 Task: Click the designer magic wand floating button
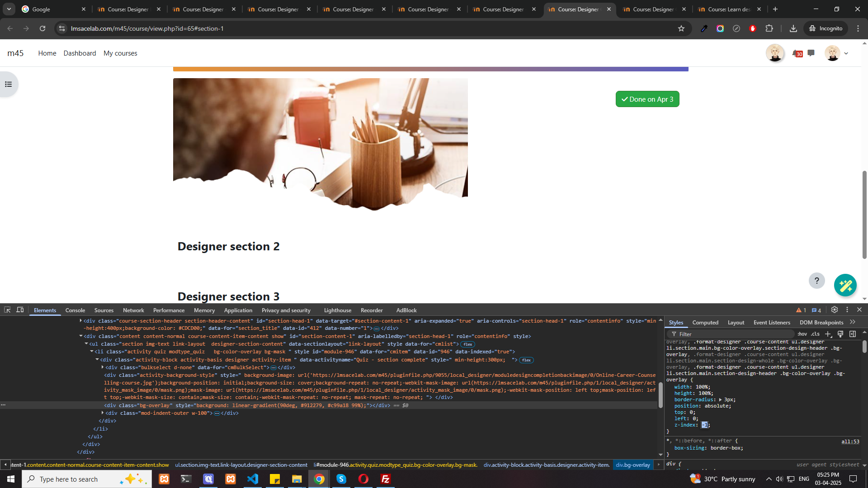(x=845, y=286)
